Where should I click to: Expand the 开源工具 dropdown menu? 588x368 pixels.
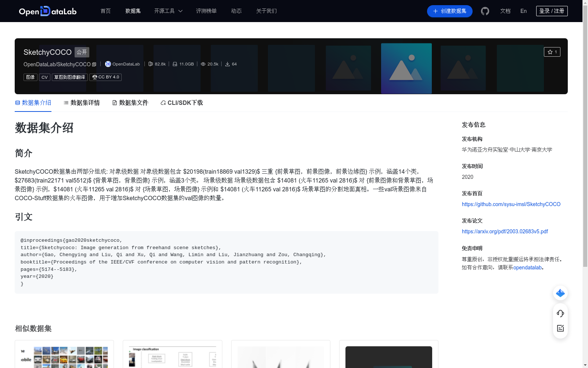coord(168,11)
